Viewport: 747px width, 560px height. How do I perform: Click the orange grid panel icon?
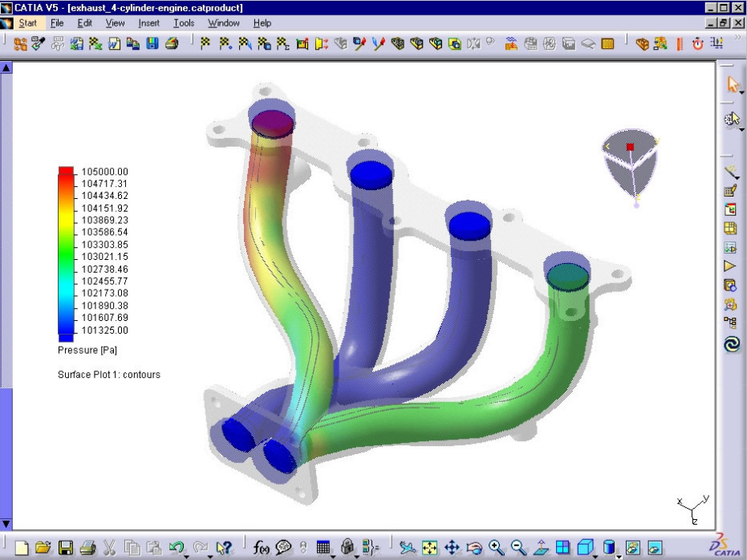[607, 44]
